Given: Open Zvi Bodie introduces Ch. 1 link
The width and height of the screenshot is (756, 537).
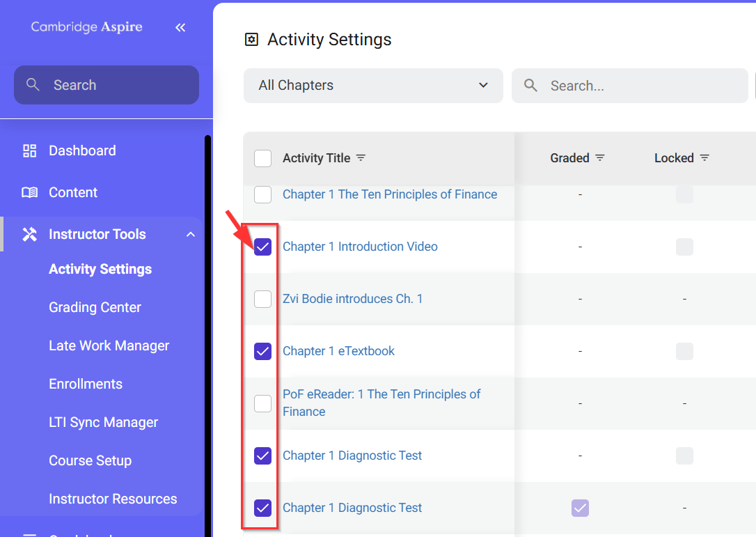Looking at the screenshot, I should pyautogui.click(x=352, y=299).
